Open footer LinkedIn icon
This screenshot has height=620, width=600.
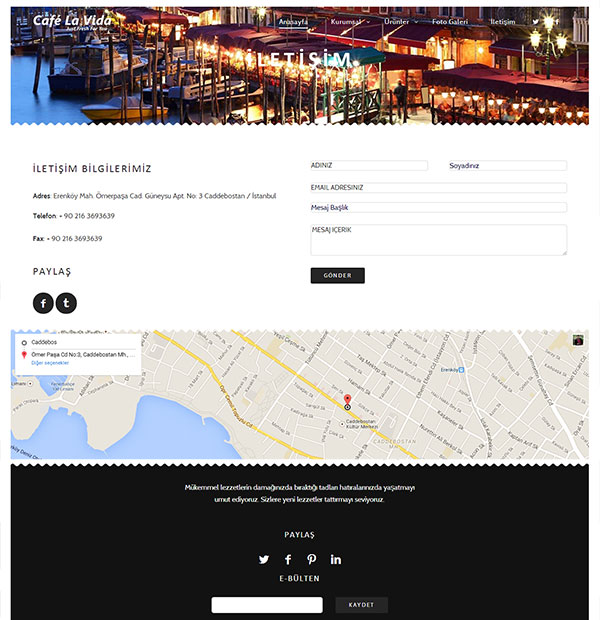pos(336,559)
